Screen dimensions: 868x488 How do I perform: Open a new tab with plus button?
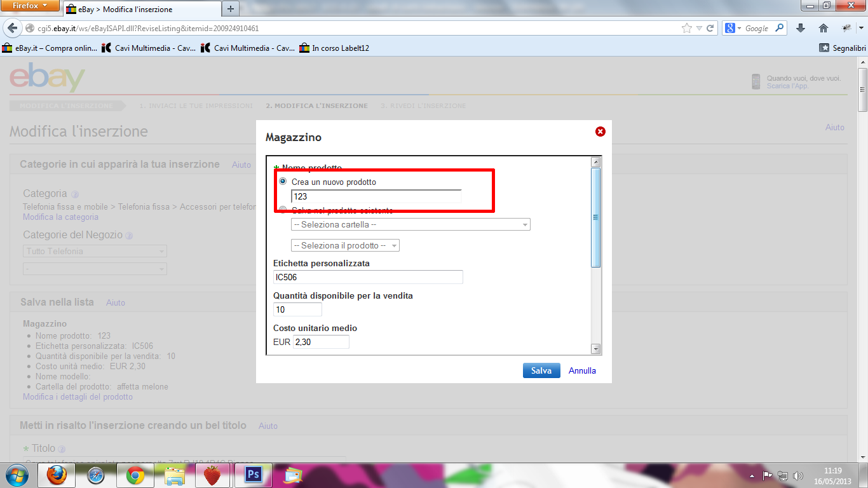click(231, 9)
